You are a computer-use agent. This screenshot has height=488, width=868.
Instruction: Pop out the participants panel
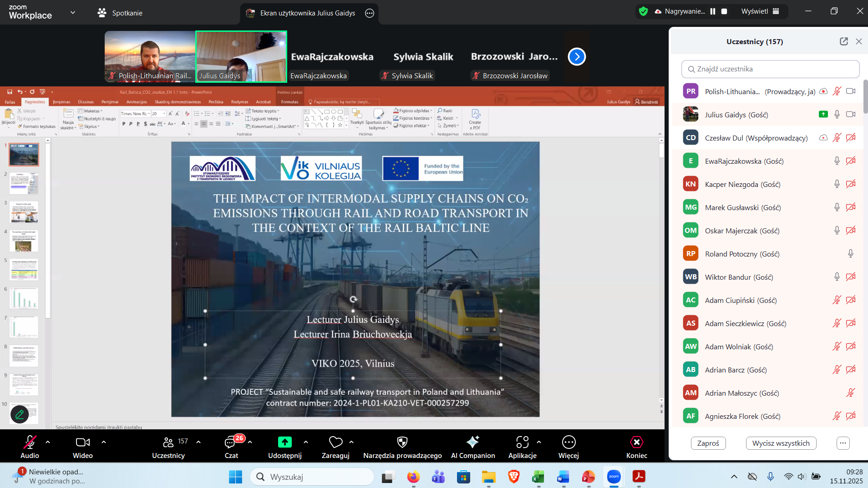click(x=843, y=41)
